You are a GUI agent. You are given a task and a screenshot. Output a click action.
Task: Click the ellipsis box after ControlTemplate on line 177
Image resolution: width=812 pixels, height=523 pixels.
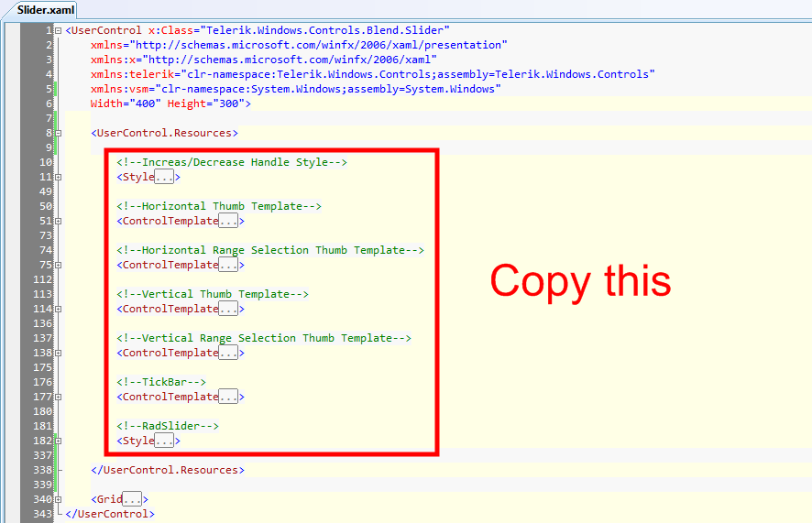click(x=228, y=397)
